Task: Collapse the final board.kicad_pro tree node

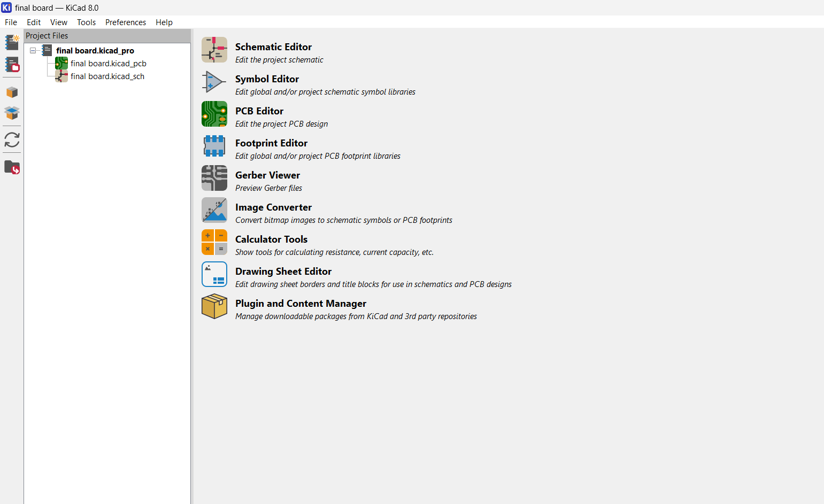Action: pyautogui.click(x=33, y=50)
